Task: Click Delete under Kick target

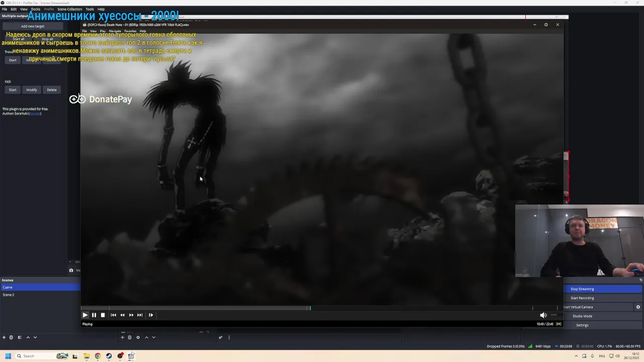Action: tap(52, 90)
